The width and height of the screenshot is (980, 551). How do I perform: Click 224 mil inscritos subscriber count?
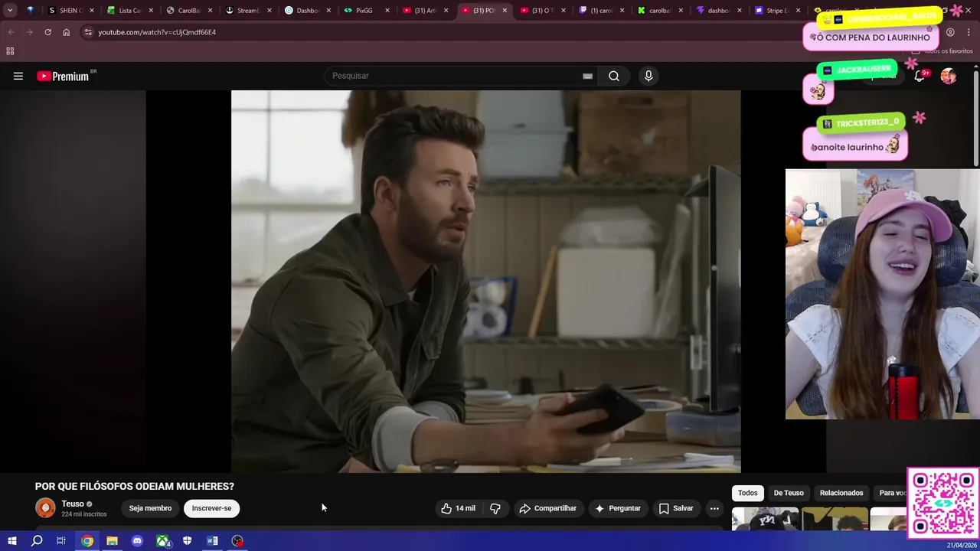pyautogui.click(x=84, y=514)
